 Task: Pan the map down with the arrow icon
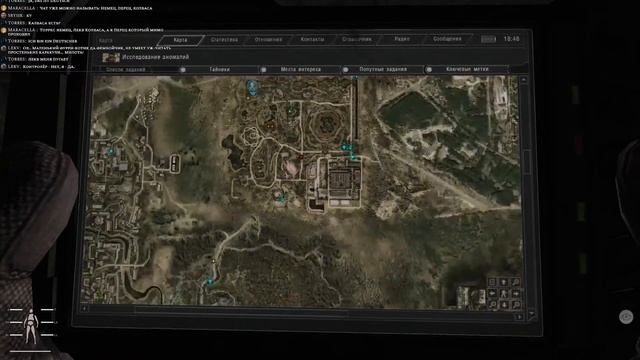504,304
